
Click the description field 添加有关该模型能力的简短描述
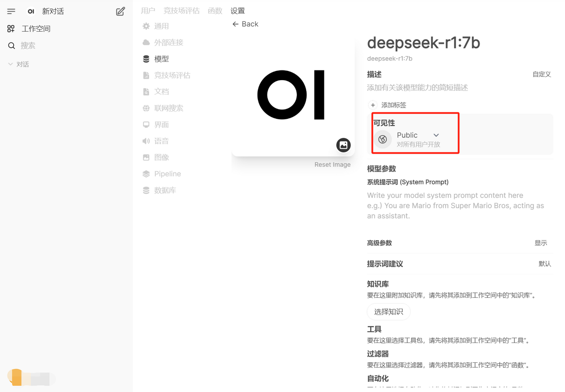[417, 88]
